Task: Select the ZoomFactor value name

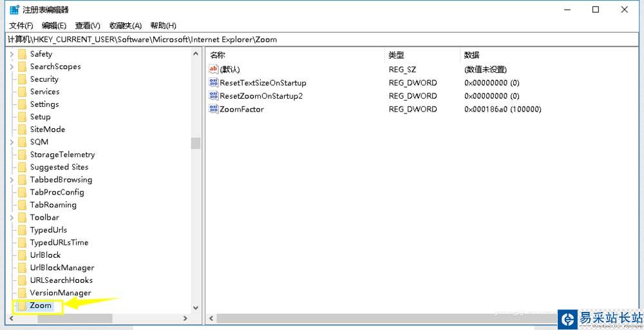Action: (x=242, y=109)
